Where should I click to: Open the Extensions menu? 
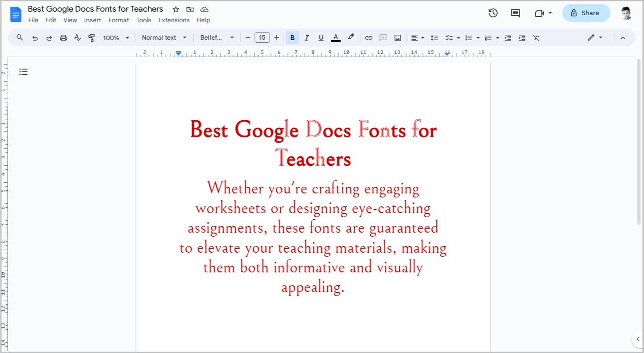pos(174,20)
